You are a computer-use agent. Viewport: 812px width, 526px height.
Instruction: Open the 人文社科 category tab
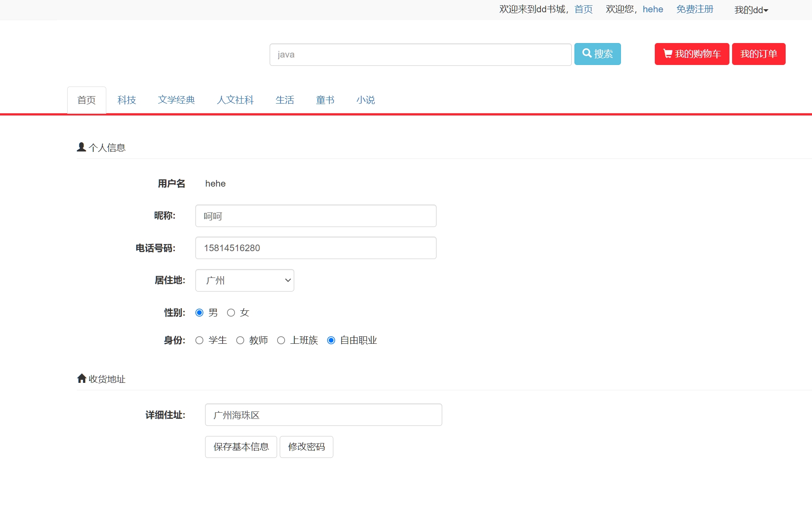coord(235,100)
